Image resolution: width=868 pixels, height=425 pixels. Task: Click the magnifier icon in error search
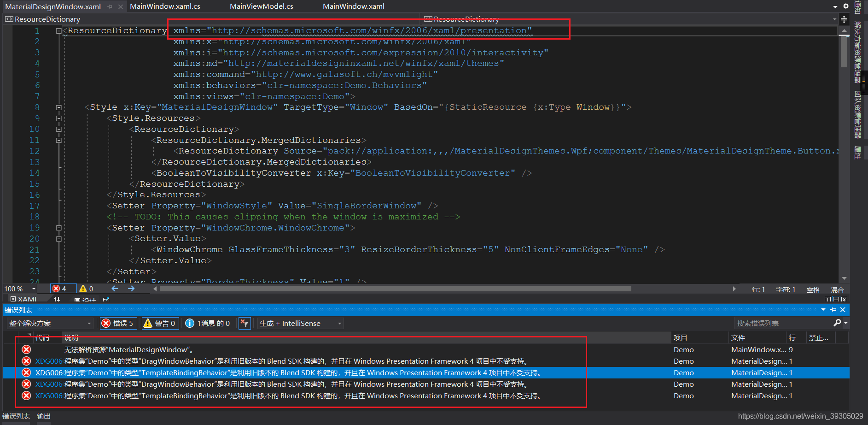coord(837,323)
